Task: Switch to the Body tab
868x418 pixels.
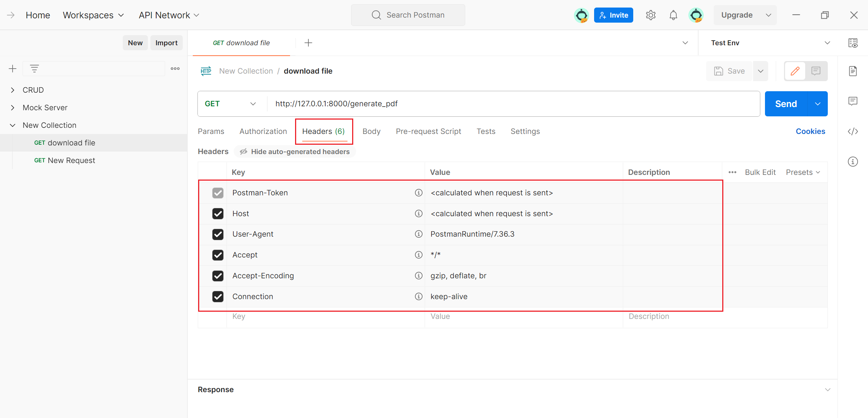Action: [371, 131]
